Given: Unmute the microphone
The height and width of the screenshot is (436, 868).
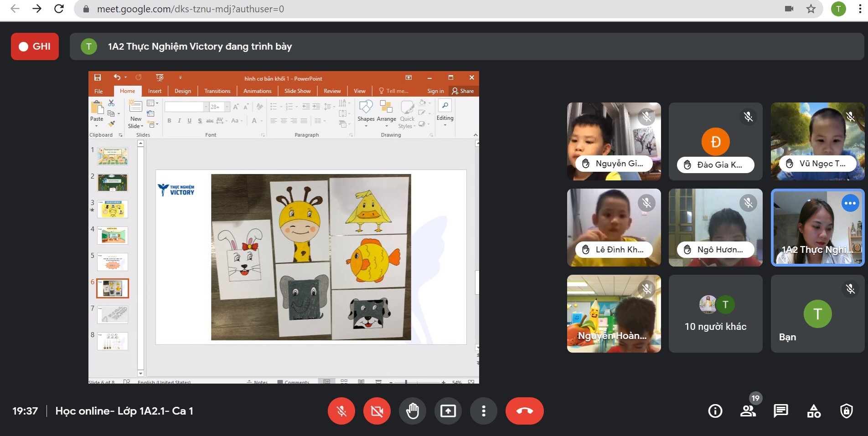Looking at the screenshot, I should pos(341,411).
